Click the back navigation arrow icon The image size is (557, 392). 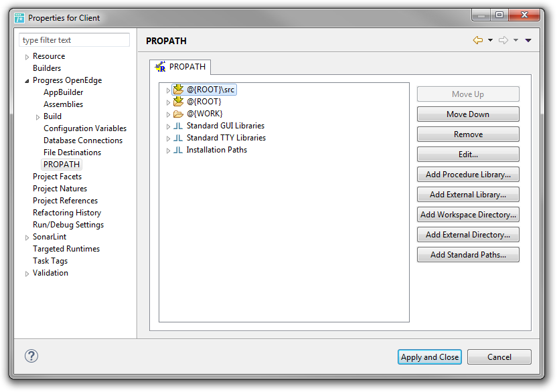coord(478,40)
